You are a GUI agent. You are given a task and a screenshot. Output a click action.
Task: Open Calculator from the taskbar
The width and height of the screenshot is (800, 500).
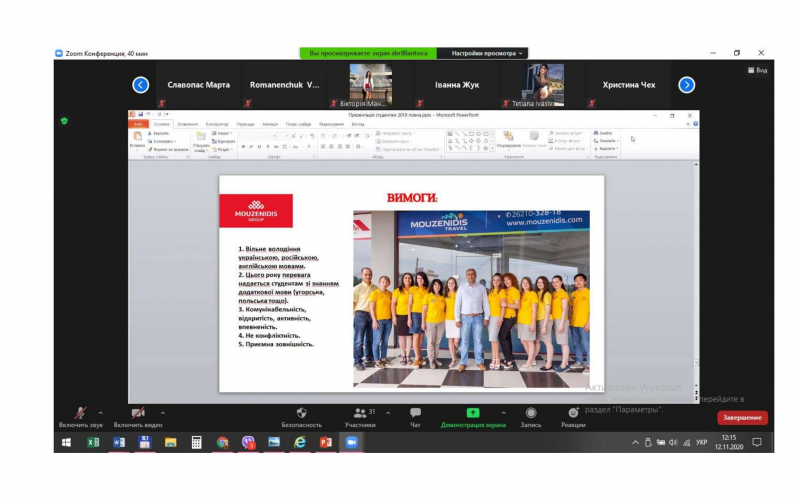click(x=196, y=442)
